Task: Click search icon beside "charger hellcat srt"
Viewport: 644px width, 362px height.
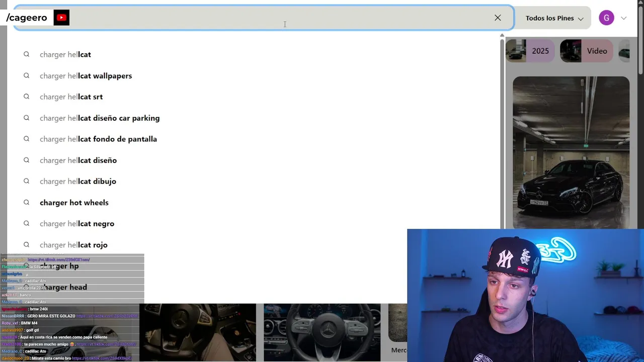Action: [x=26, y=97]
